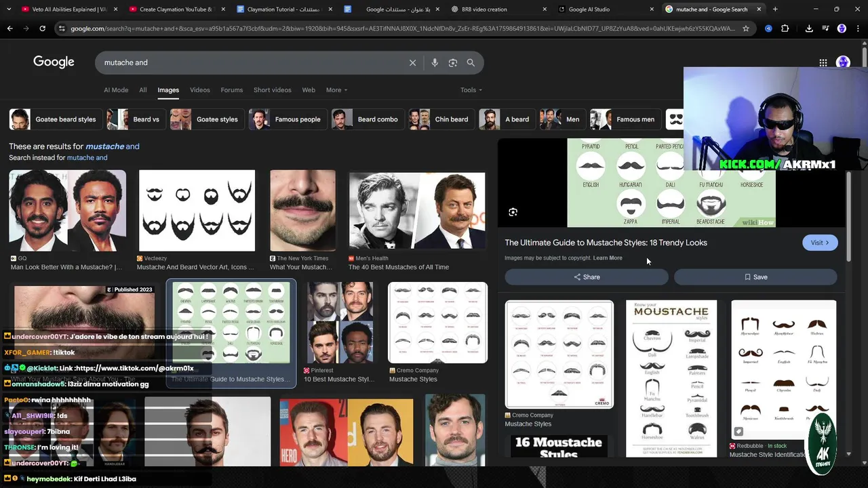
Task: Open a new browser tab
Action: pyautogui.click(x=775, y=9)
